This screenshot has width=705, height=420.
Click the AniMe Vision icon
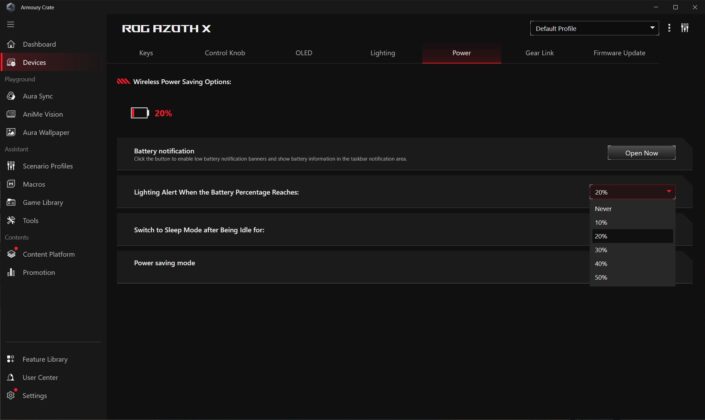(x=11, y=114)
